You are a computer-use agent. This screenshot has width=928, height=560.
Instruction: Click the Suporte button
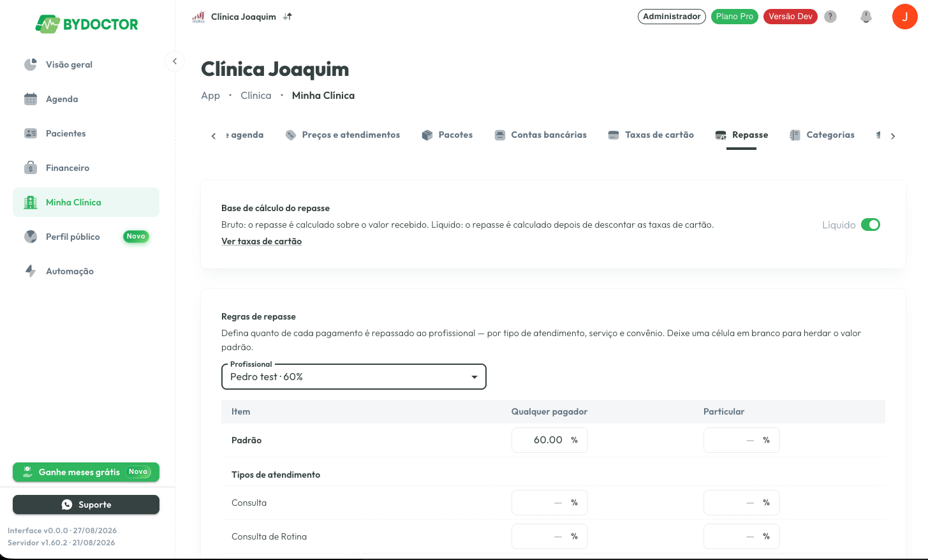point(86,505)
